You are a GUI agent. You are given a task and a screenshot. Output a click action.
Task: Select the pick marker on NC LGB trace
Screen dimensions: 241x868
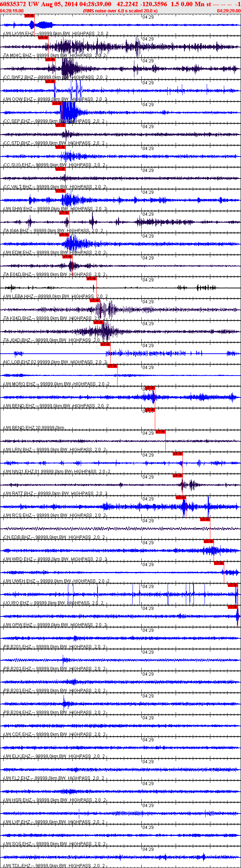pos(106,344)
